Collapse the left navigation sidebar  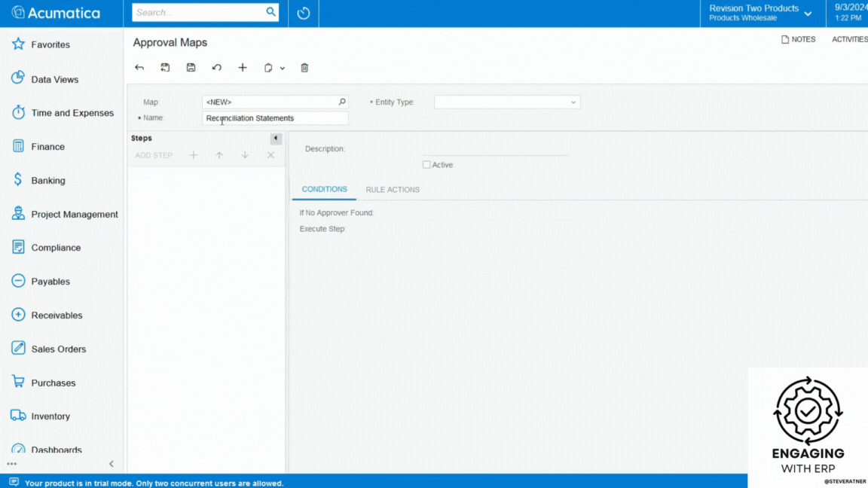[112, 464]
